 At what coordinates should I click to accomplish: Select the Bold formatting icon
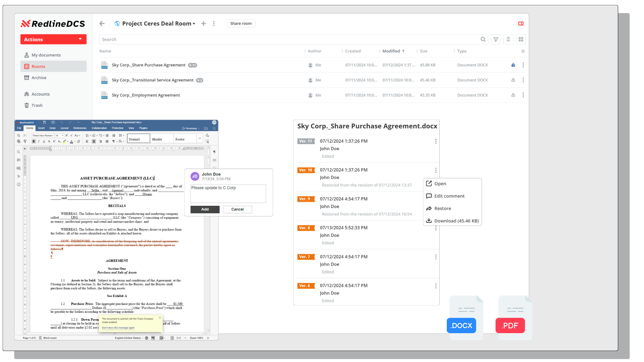coord(34,141)
